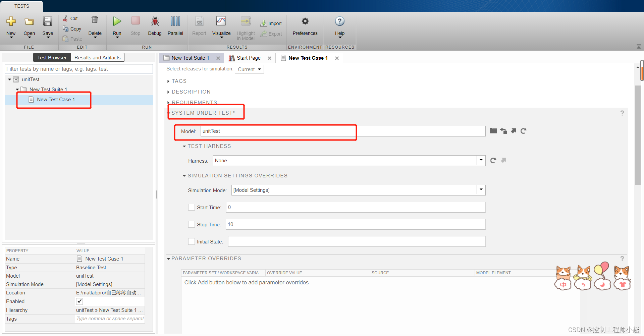Click the Start Time value field
This screenshot has height=336, width=644.
356,207
